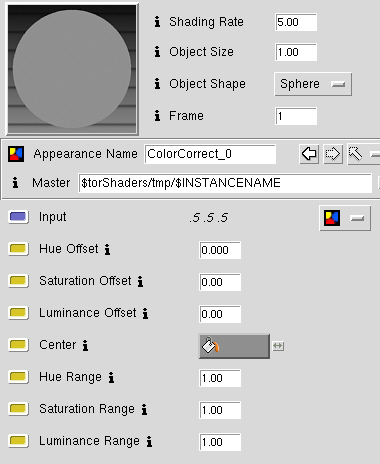380x464 pixels.
Task: Click the Center gray color swatch
Action: click(234, 346)
